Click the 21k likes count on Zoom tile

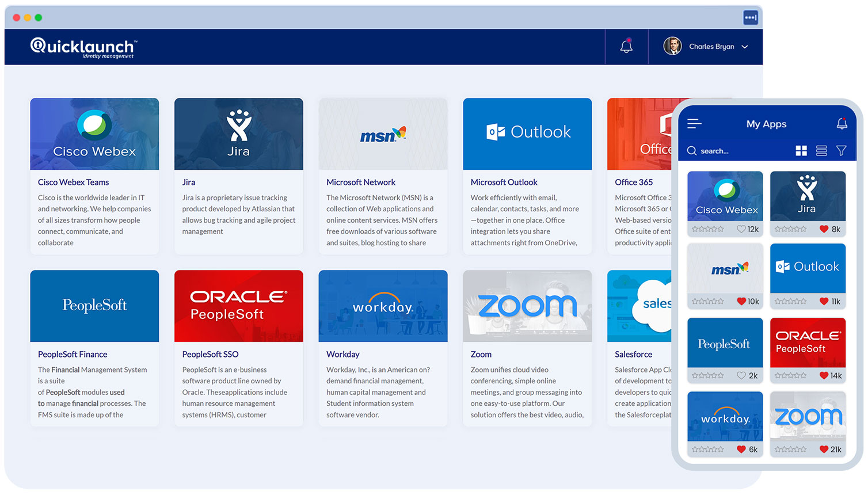pyautogui.click(x=836, y=450)
